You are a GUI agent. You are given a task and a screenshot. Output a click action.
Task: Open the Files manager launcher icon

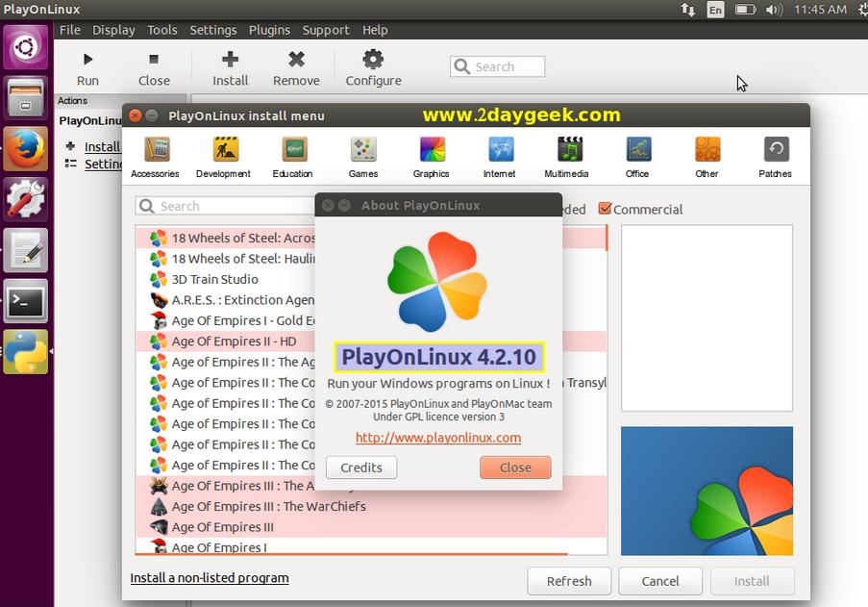pos(25,98)
